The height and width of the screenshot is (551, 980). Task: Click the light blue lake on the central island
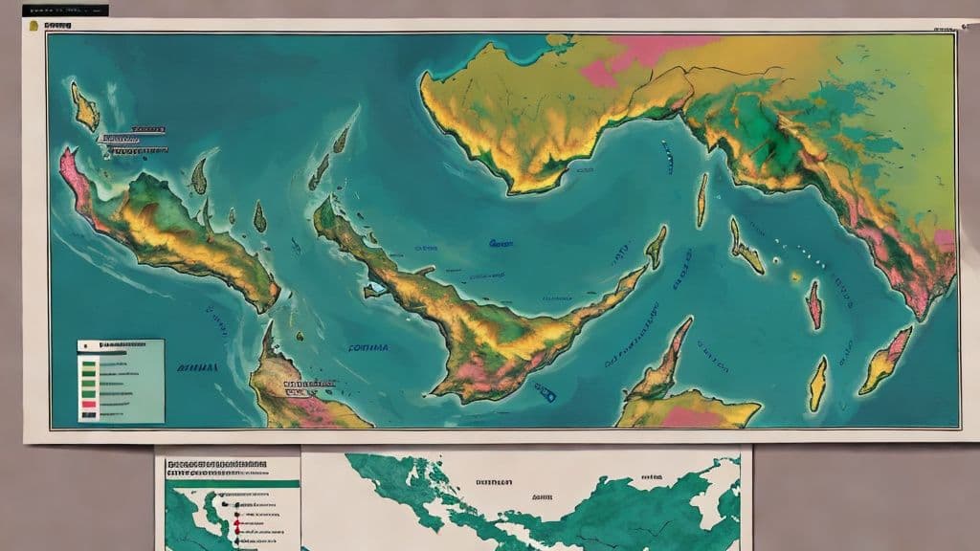click(x=376, y=286)
